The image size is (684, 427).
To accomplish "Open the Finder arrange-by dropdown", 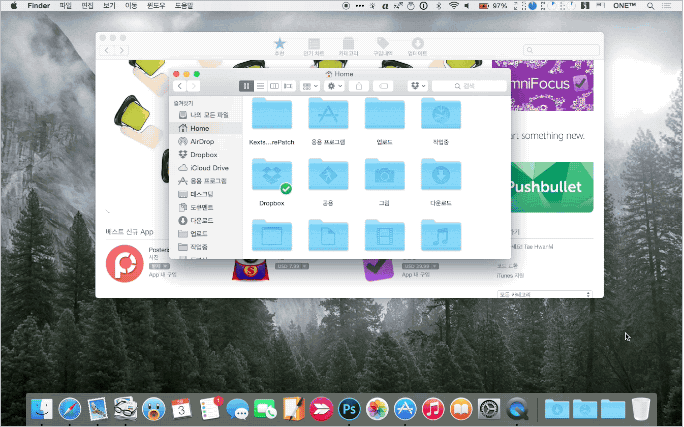I will tap(310, 86).
